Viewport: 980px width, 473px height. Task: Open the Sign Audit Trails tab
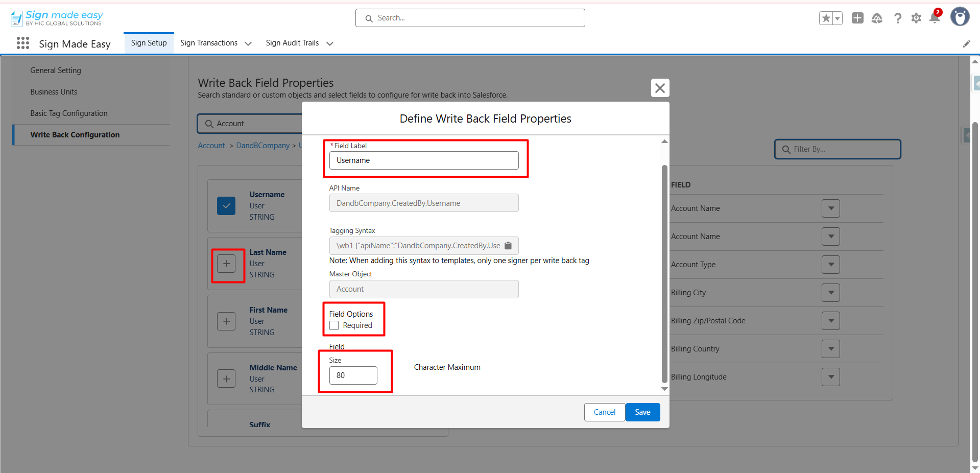(x=292, y=43)
